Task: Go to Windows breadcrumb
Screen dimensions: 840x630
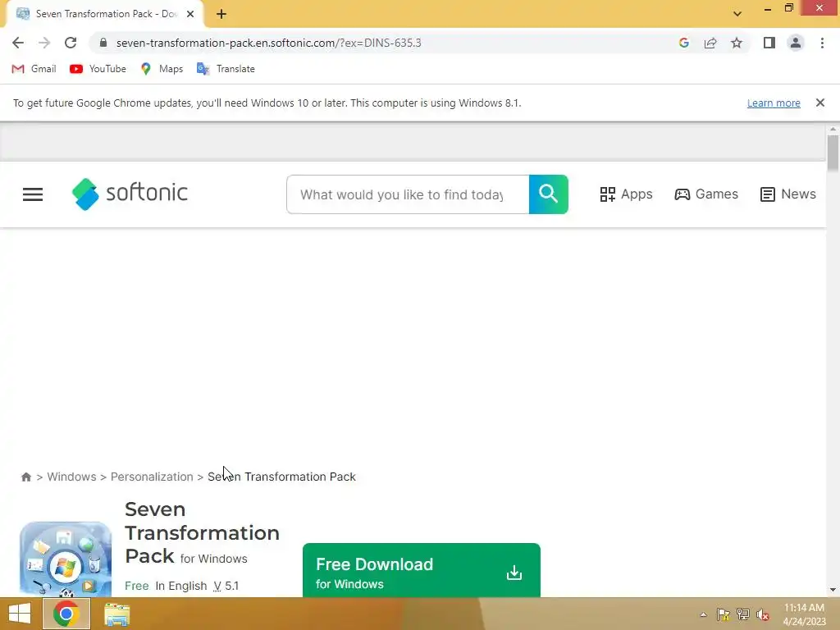Action: tap(72, 477)
